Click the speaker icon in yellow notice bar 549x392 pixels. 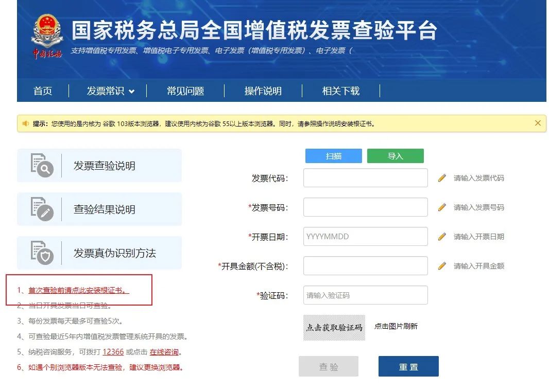pyautogui.click(x=26, y=123)
